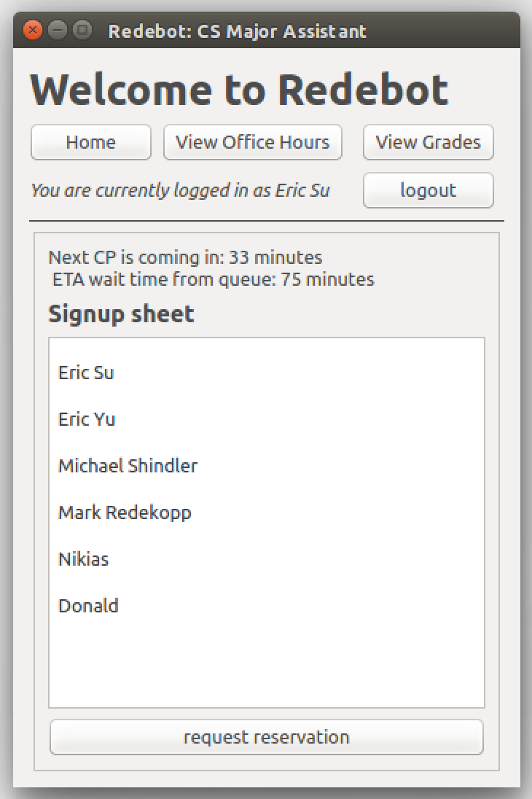Pick Nikias from the signup list
This screenshot has width=532, height=799.
click(267, 559)
